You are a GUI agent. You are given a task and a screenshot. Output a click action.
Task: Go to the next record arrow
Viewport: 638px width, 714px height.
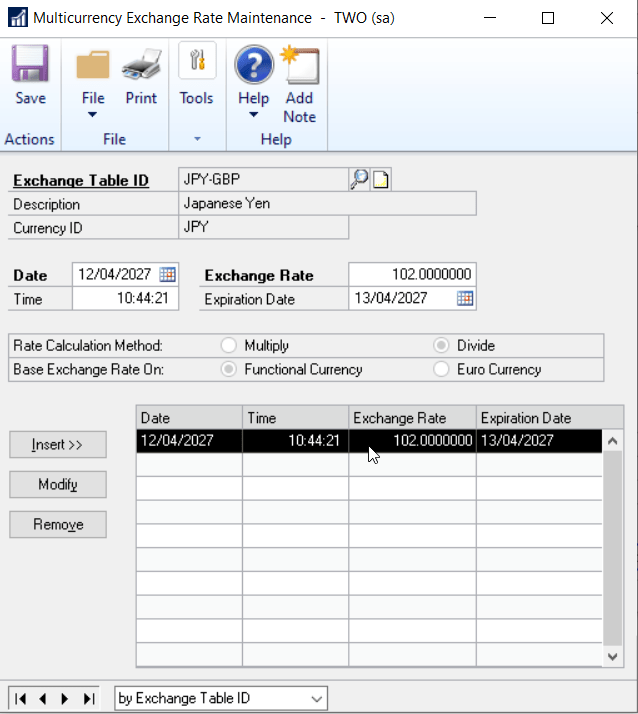pyautogui.click(x=65, y=698)
